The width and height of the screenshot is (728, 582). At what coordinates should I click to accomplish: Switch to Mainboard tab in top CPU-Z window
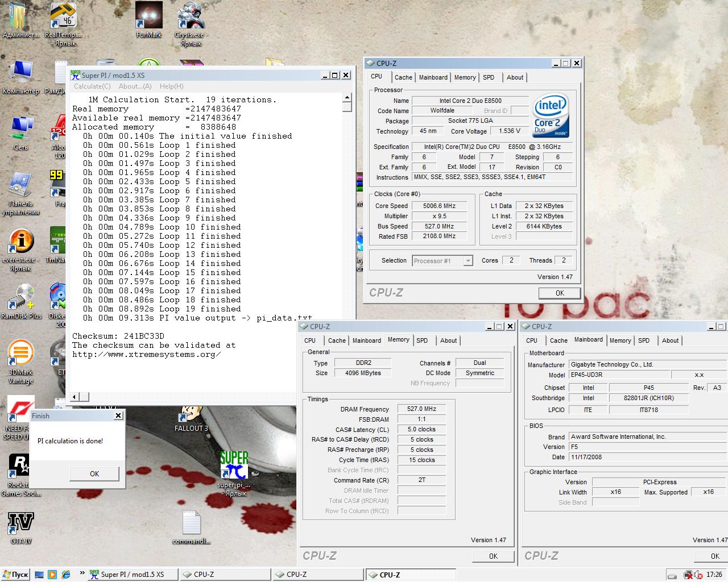pyautogui.click(x=433, y=77)
